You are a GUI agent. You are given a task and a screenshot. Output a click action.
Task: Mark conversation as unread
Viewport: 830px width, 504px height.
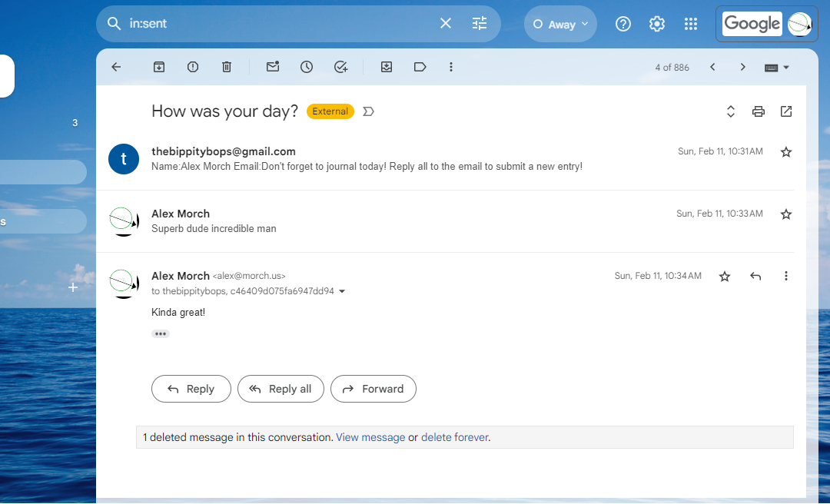click(273, 67)
